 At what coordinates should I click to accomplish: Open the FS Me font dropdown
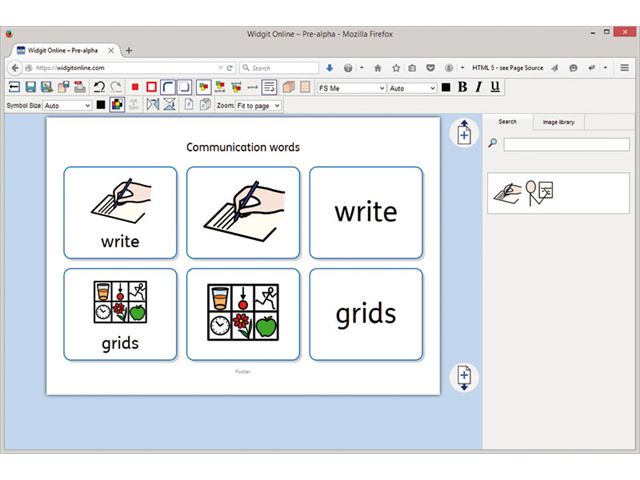click(x=351, y=88)
